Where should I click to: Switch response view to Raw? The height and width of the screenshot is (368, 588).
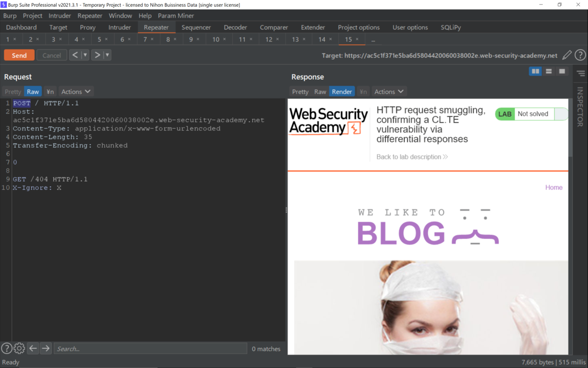[320, 92]
